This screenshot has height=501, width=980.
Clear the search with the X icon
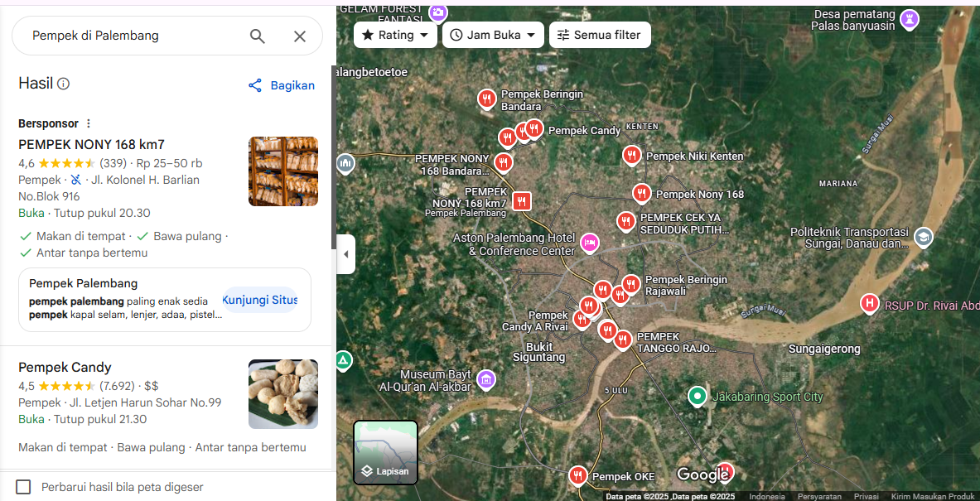300,36
